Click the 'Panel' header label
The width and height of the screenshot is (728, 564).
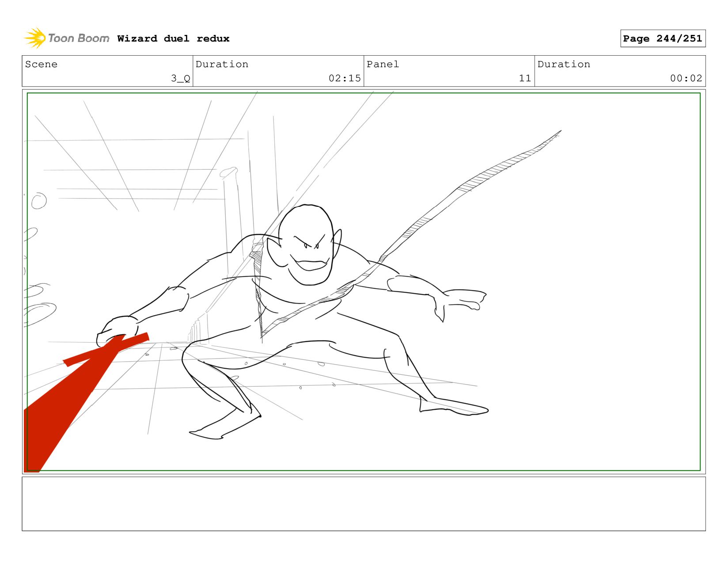click(383, 64)
